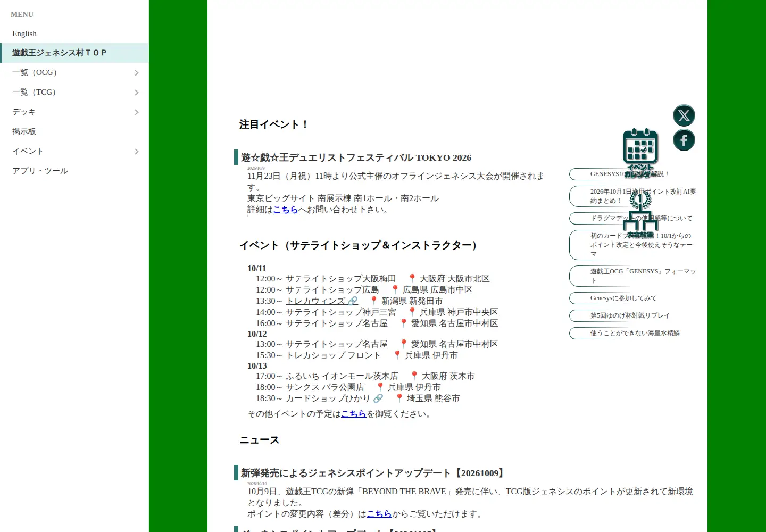Follow こちら link for other event schedules
The image size is (766, 532).
coord(354,414)
